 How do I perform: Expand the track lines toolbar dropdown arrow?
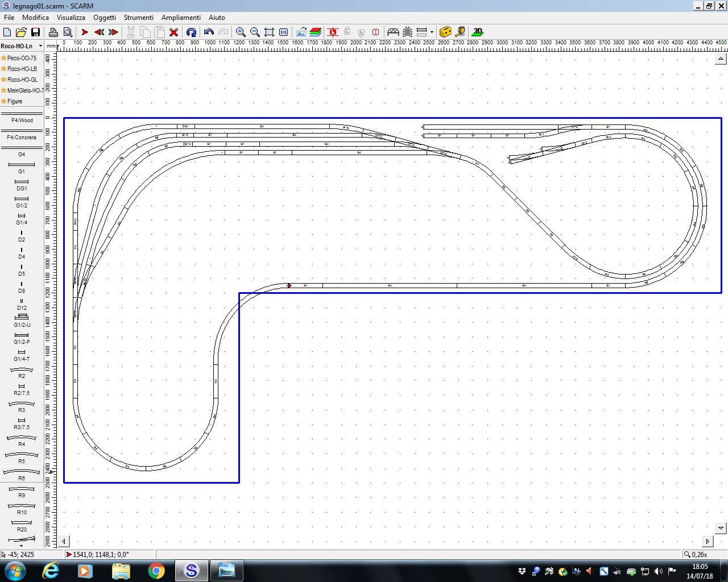432,32
